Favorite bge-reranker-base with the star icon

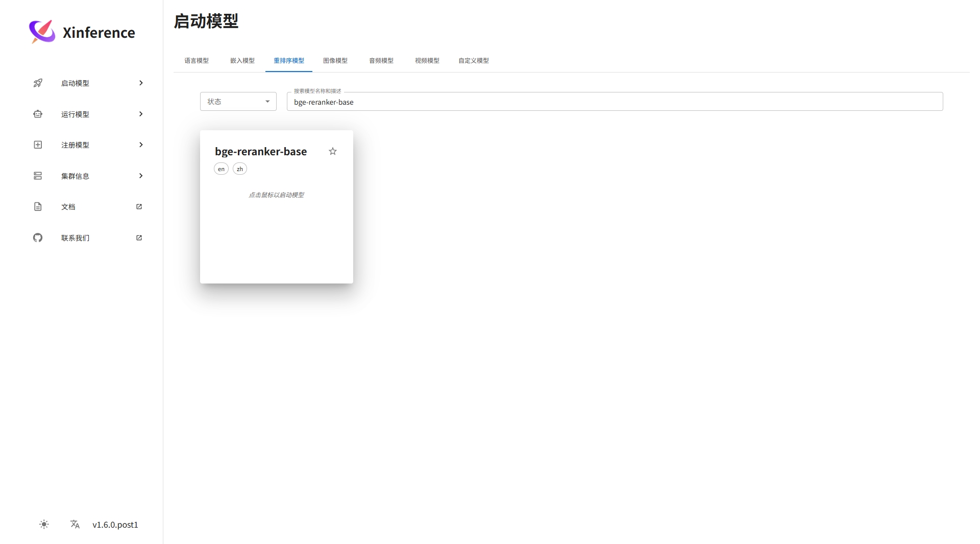(x=333, y=151)
